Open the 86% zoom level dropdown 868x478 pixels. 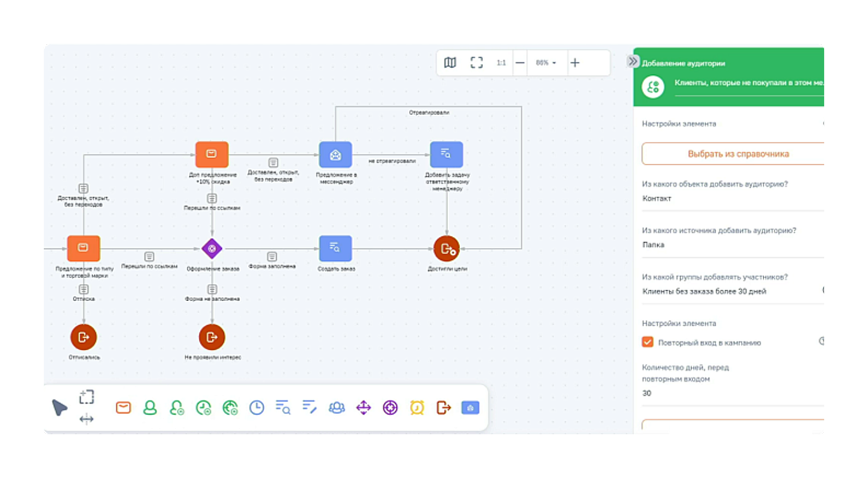click(x=546, y=63)
